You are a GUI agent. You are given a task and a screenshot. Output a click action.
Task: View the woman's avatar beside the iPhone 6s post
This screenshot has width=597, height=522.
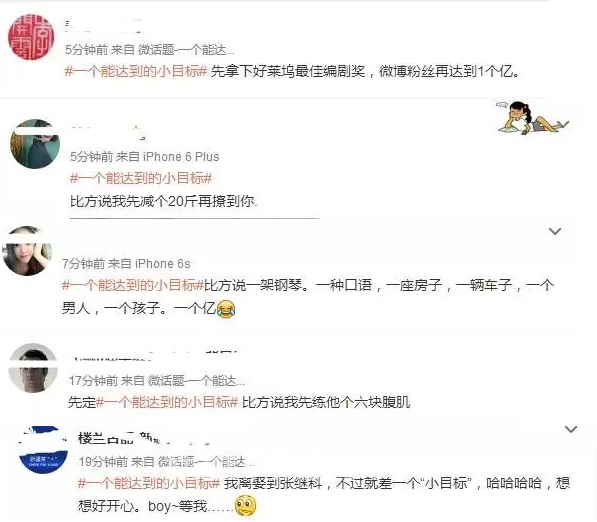click(x=27, y=251)
